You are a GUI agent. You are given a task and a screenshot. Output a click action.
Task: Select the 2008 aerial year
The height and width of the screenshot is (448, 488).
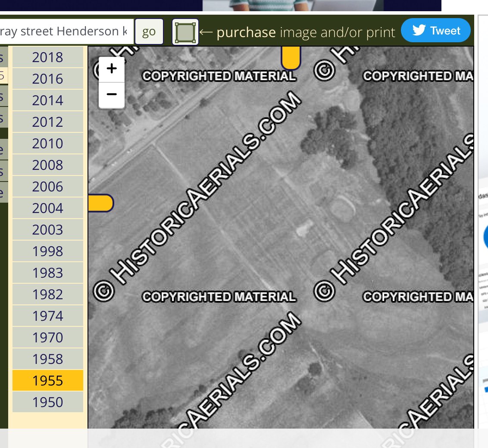pos(47,165)
